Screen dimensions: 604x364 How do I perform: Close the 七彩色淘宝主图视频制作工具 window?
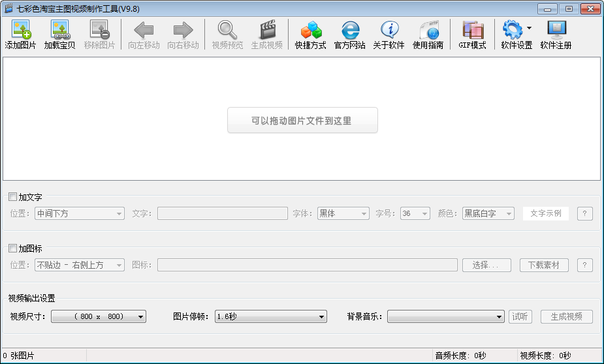coord(590,8)
